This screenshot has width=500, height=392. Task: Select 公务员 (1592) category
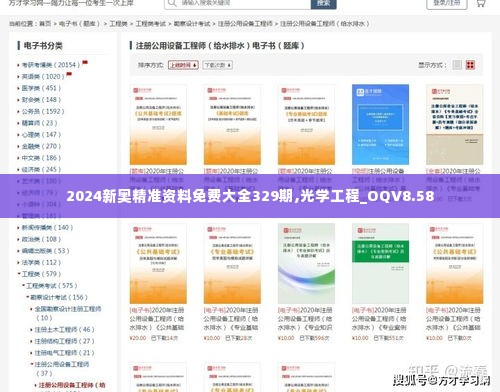(x=43, y=111)
